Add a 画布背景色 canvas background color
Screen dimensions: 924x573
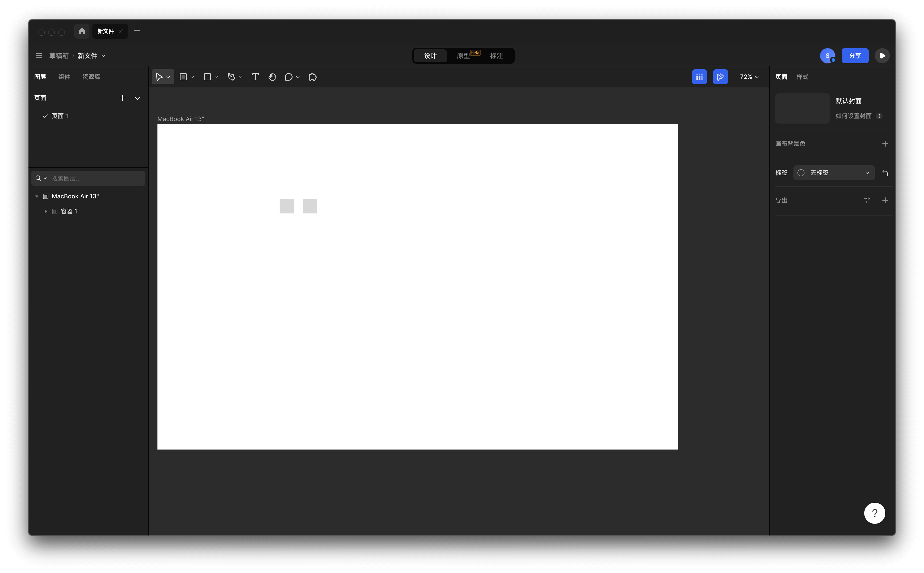click(x=885, y=144)
